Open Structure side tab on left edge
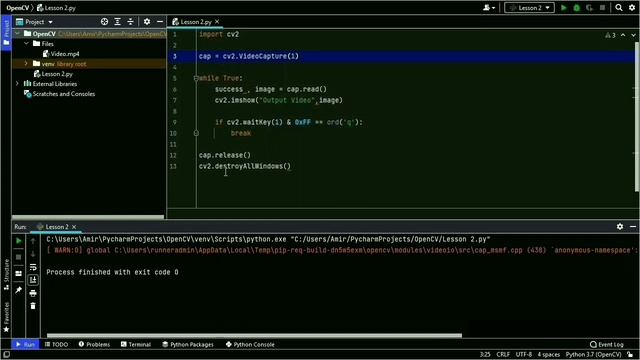The width and height of the screenshot is (640, 360). [6, 274]
